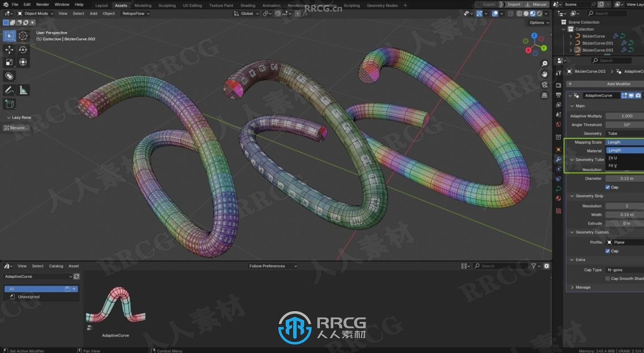This screenshot has height=353, width=644.
Task: Select the Select Box tool
Action: 9,36
